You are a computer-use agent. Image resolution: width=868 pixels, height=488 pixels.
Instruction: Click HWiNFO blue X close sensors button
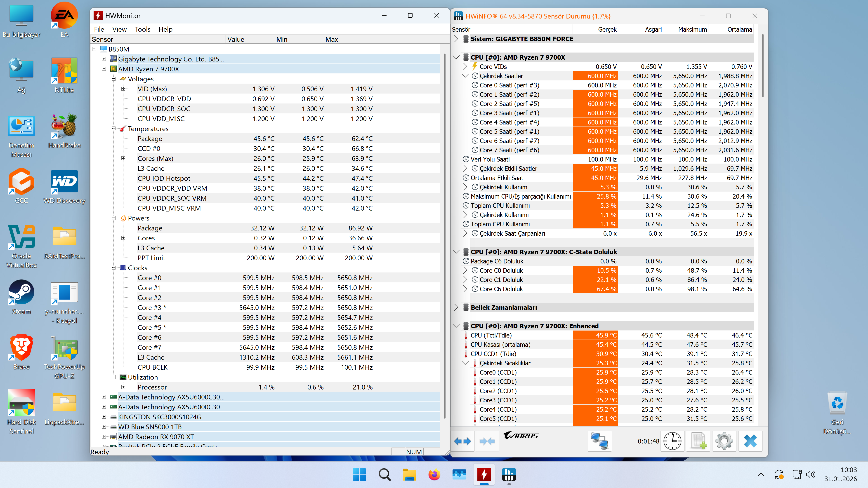pos(750,441)
